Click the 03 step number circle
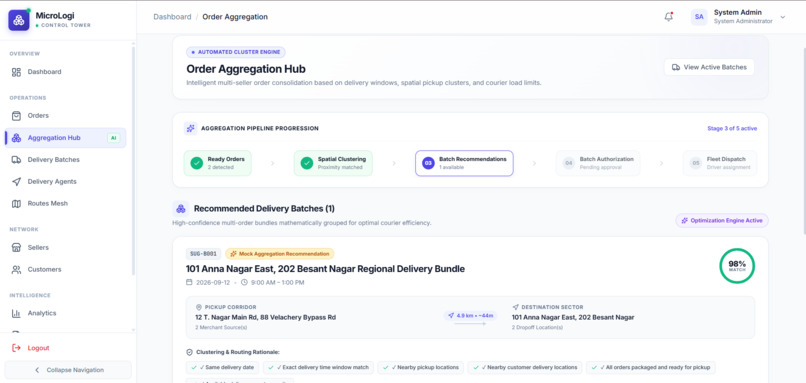The height and width of the screenshot is (383, 806). click(428, 163)
